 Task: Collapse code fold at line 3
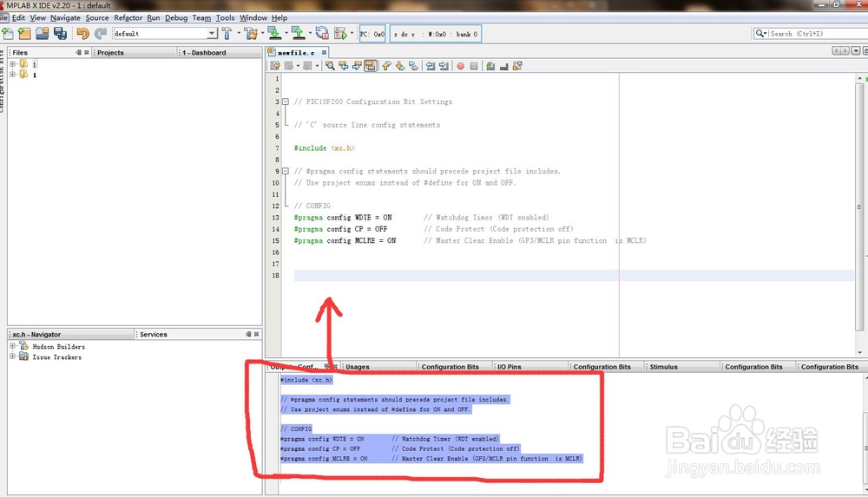coord(286,101)
